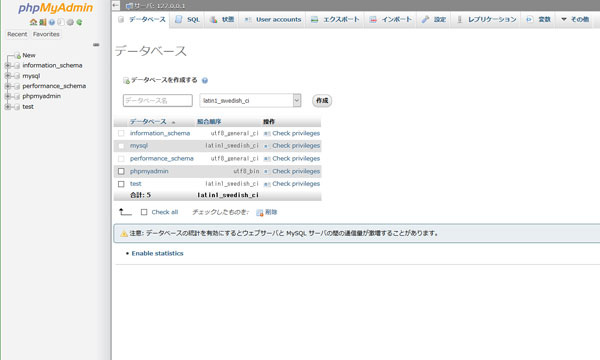Click database icon beside phpmyadmin in tree
Screen dimensions: 600x360
coord(17,96)
